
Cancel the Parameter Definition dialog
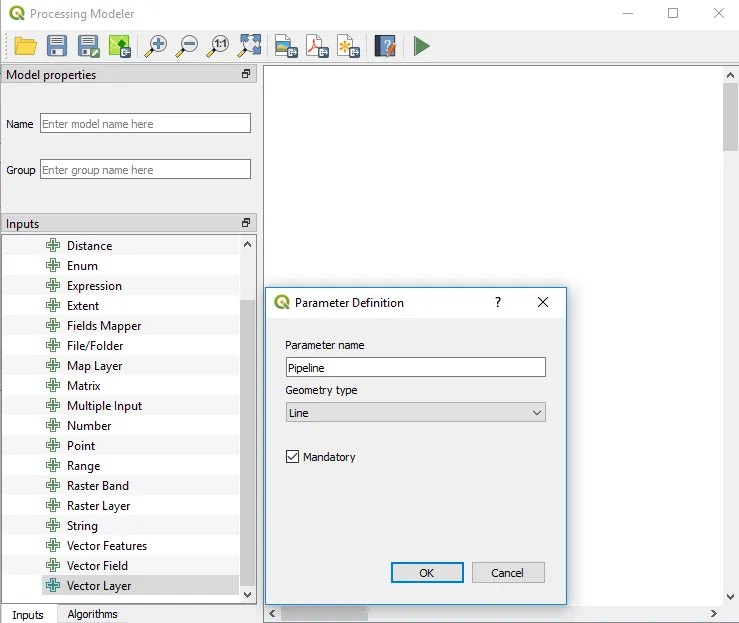tap(507, 573)
